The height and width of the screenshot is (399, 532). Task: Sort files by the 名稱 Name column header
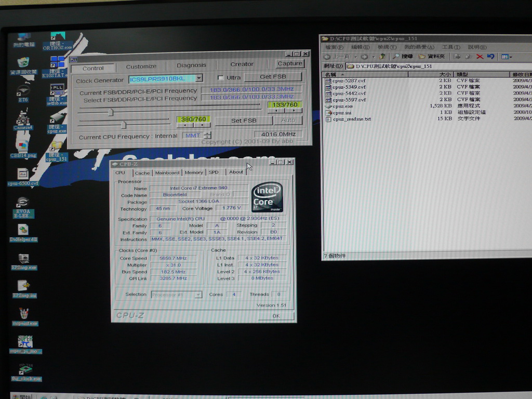[x=365, y=74]
